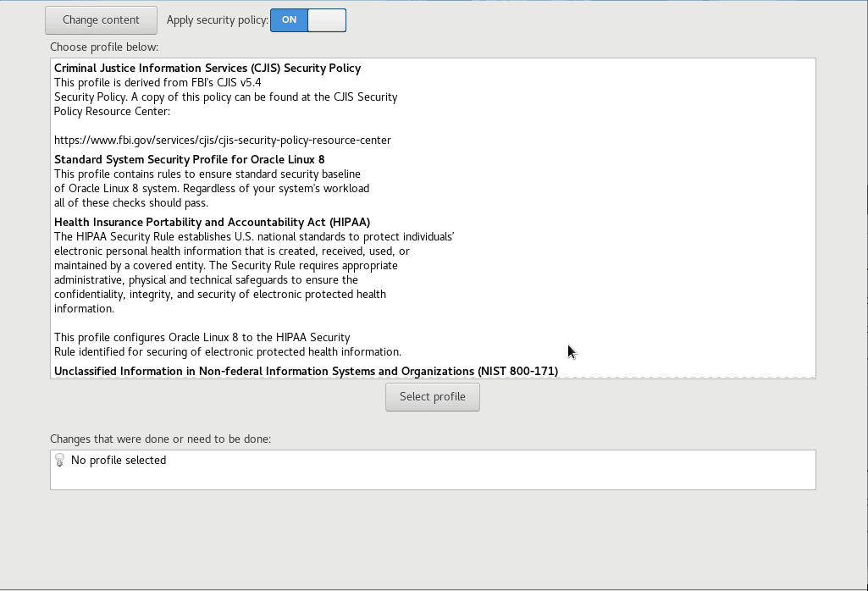
Task: Click the Apply security policy label
Action: coord(217,20)
